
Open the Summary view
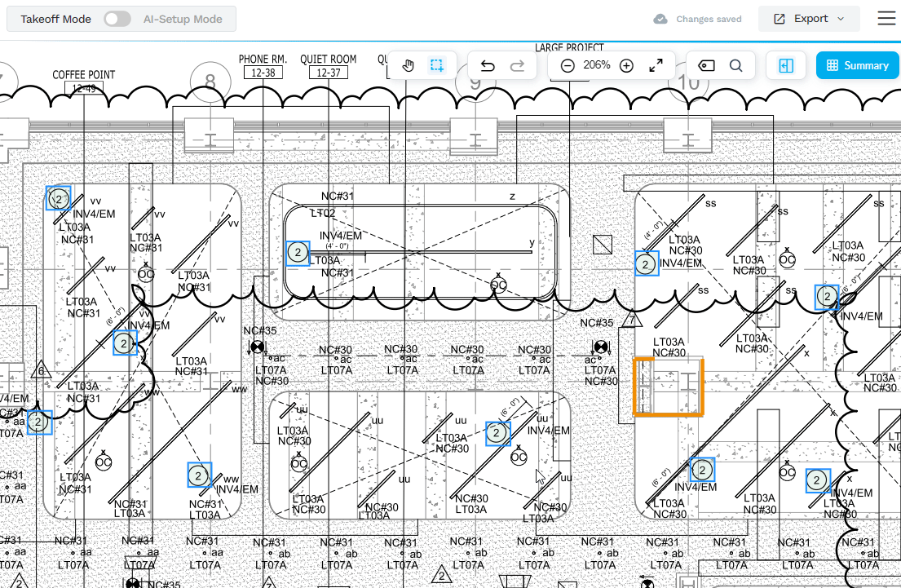857,66
